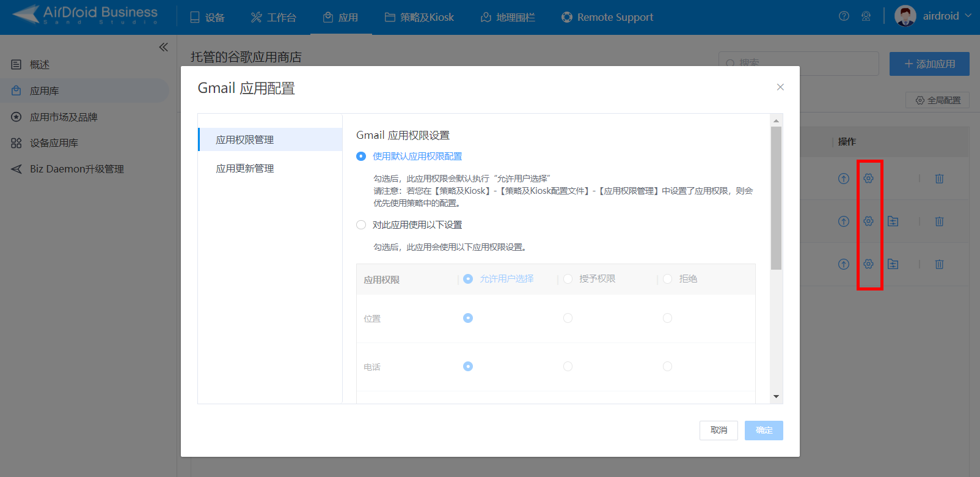Click the dialog vertical scrollbar thumb
980x477 pixels.
(776, 198)
